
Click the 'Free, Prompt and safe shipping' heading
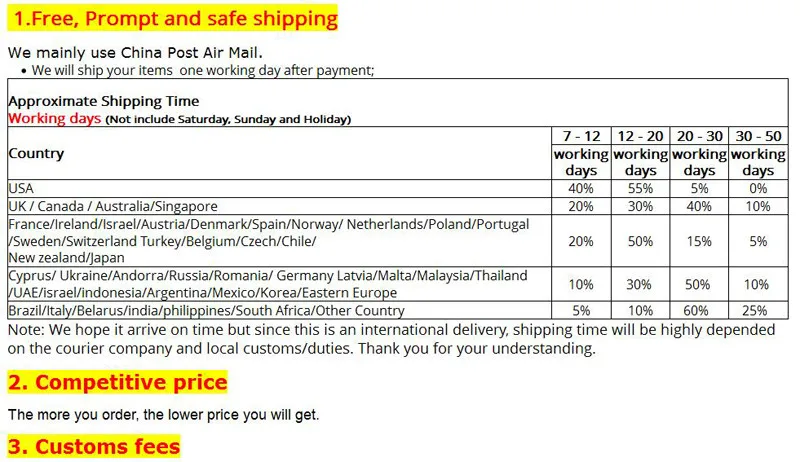172,18
